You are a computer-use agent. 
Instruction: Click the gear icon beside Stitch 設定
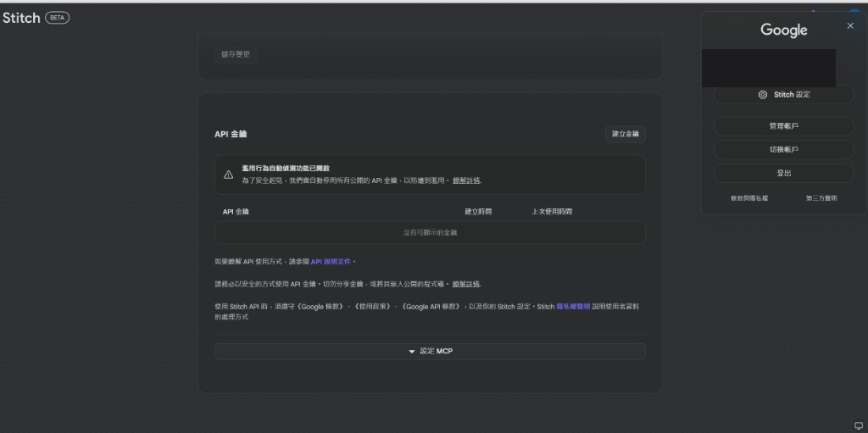762,95
